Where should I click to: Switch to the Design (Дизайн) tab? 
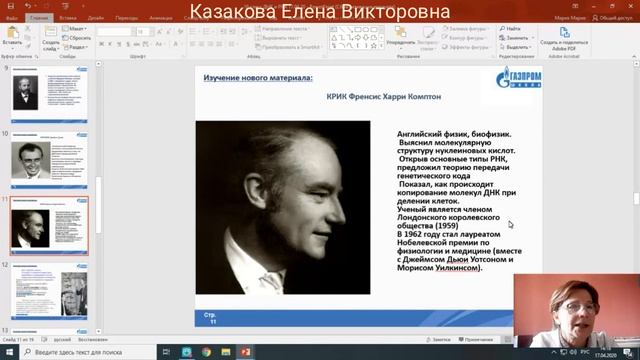point(96,18)
